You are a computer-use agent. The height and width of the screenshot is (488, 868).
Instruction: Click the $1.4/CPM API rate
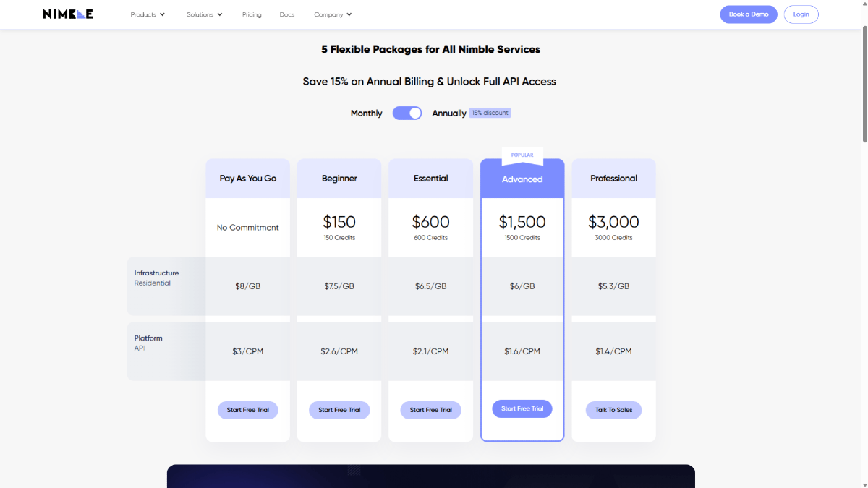coord(614,351)
